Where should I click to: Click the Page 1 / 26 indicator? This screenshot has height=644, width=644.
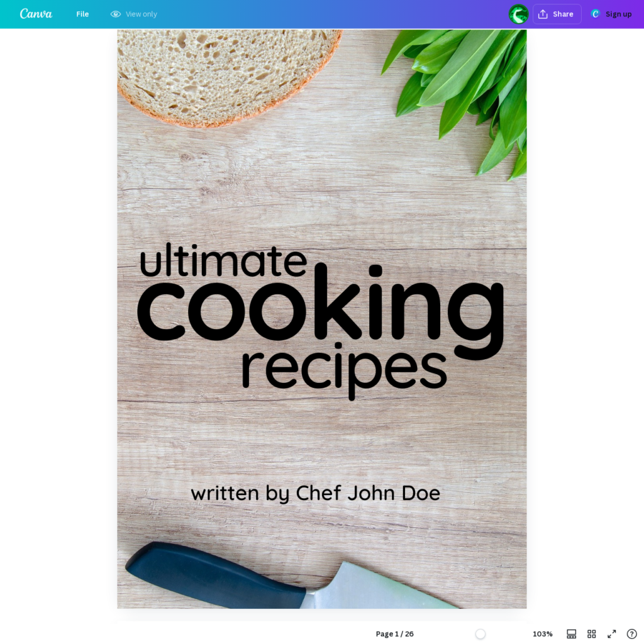click(394, 634)
